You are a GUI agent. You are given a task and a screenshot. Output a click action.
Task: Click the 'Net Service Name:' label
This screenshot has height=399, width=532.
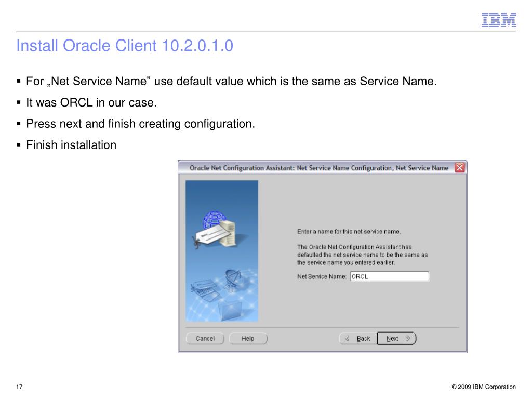322,276
